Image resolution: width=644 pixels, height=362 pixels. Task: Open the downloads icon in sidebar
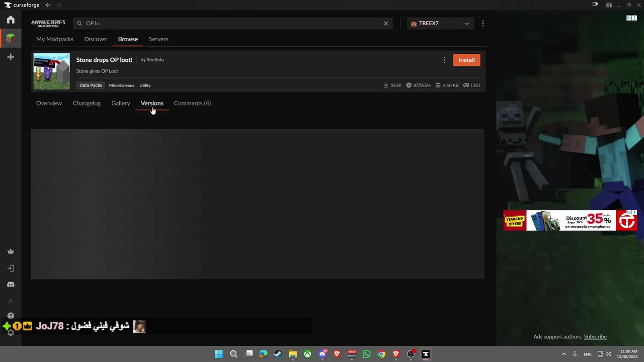(11, 300)
